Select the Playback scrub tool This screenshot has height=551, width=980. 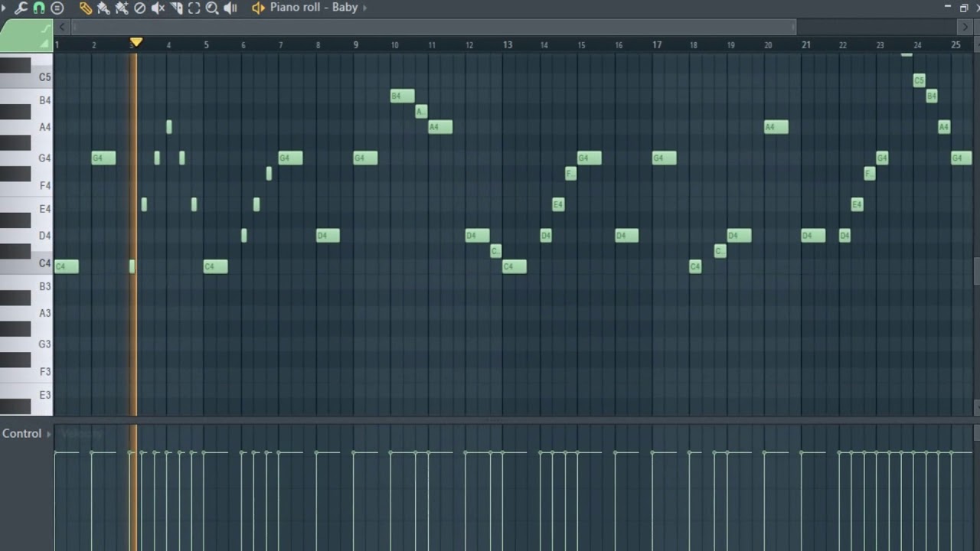point(230,8)
